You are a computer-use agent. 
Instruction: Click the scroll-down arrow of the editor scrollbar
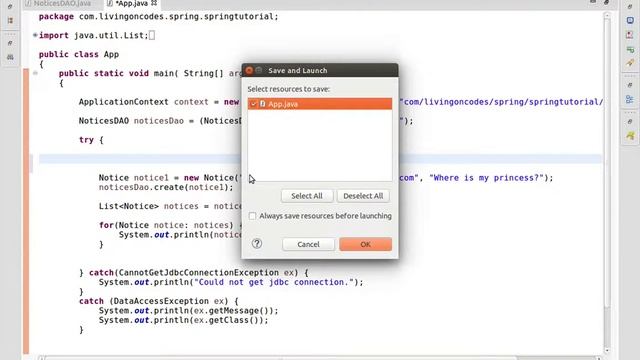607,350
